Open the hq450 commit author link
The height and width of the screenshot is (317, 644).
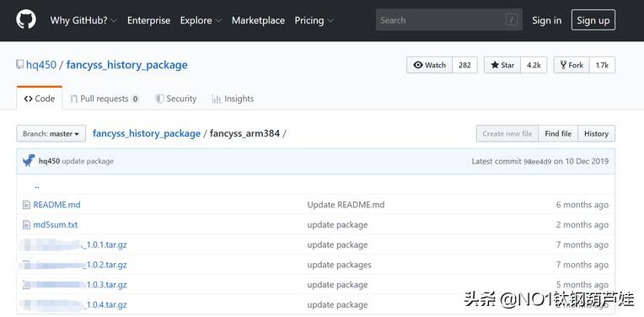[x=49, y=161]
